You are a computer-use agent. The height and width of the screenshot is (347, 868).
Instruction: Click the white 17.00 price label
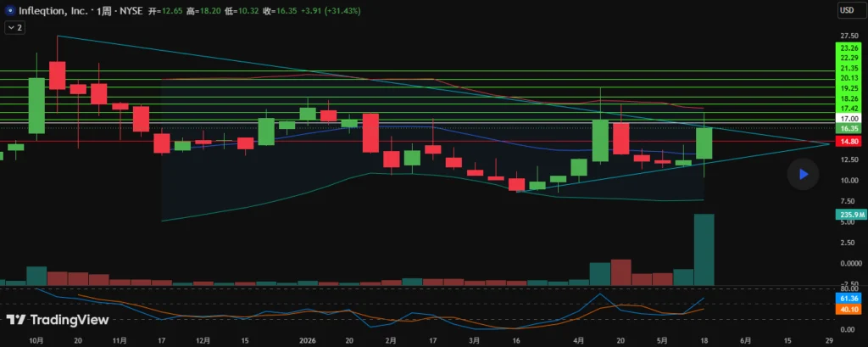pos(849,119)
